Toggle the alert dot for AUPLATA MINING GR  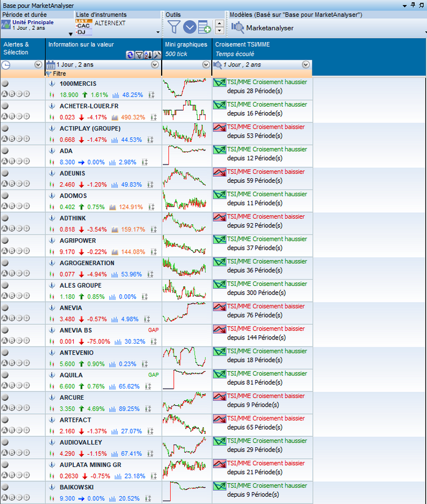click(x=4, y=464)
